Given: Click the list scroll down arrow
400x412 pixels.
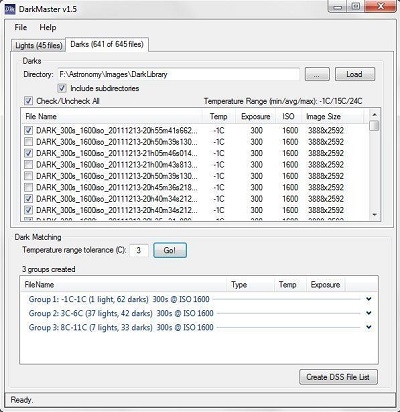Looking at the screenshot, I should (375, 215).
